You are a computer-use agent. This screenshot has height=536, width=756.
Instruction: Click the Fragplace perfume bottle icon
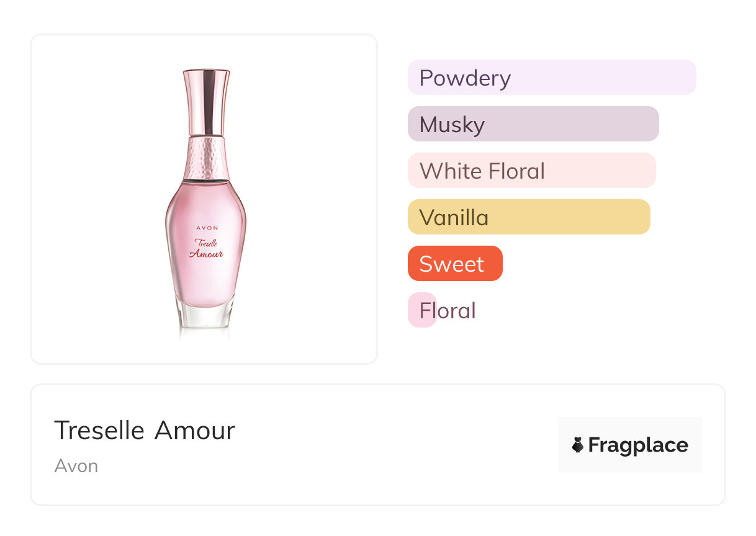(578, 445)
